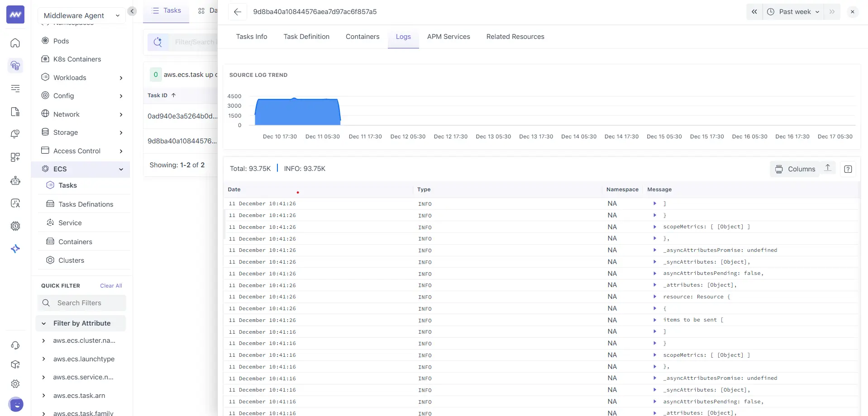This screenshot has height=416, width=868.
Task: Open the Past week time range dropdown
Action: tap(793, 12)
